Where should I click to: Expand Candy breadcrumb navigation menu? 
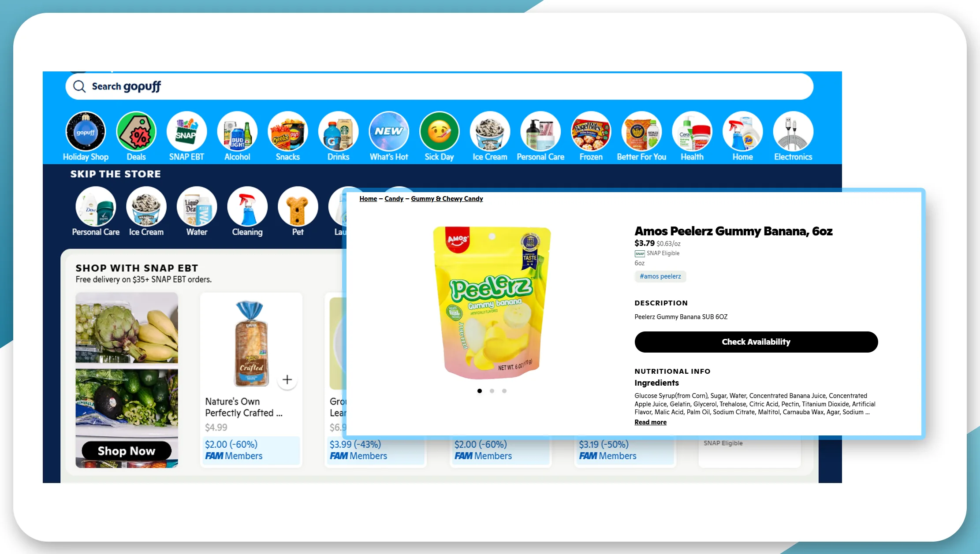click(x=394, y=199)
